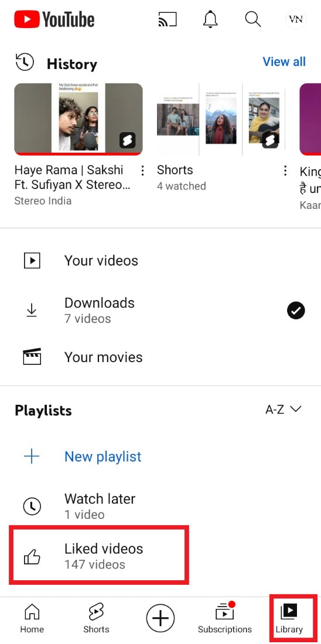The width and height of the screenshot is (321, 644).
Task: Open Liked videos playlist
Action: coord(99,555)
